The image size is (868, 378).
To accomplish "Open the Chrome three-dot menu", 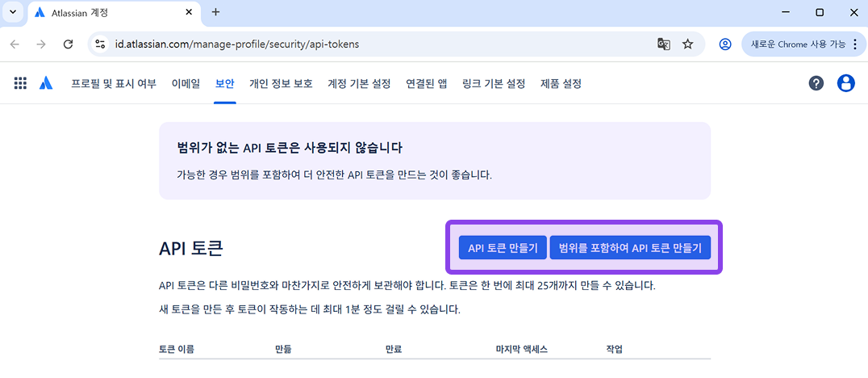I will click(x=856, y=44).
